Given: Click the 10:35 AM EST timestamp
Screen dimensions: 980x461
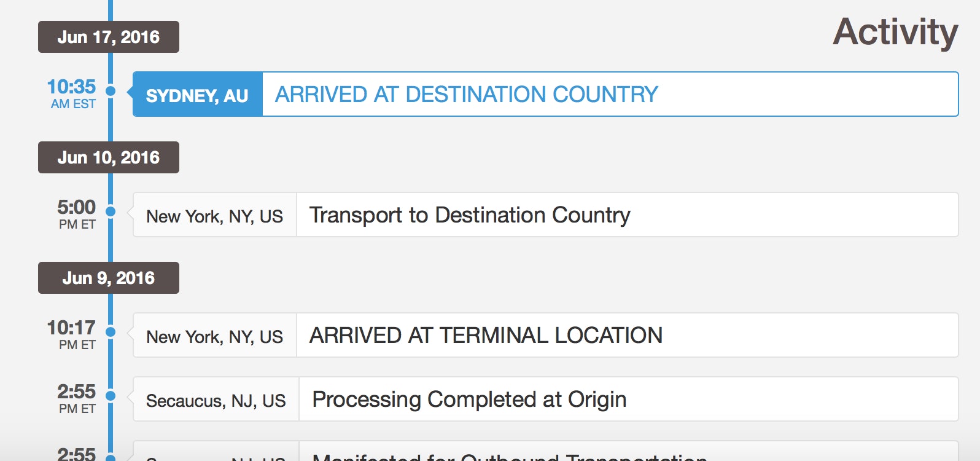Looking at the screenshot, I should point(72,93).
